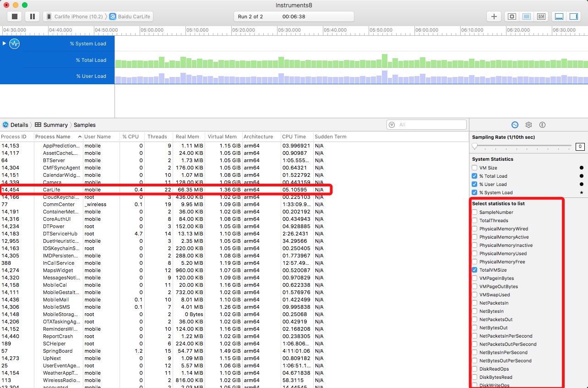The height and width of the screenshot is (388, 588).
Task: Hide the bottom detail pane
Action: 559,16
